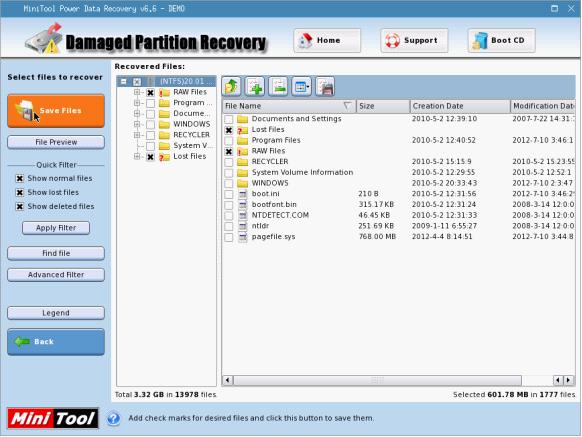Click the blue question mark help icon
Viewport: 582px width, 437px height.
pos(114,418)
